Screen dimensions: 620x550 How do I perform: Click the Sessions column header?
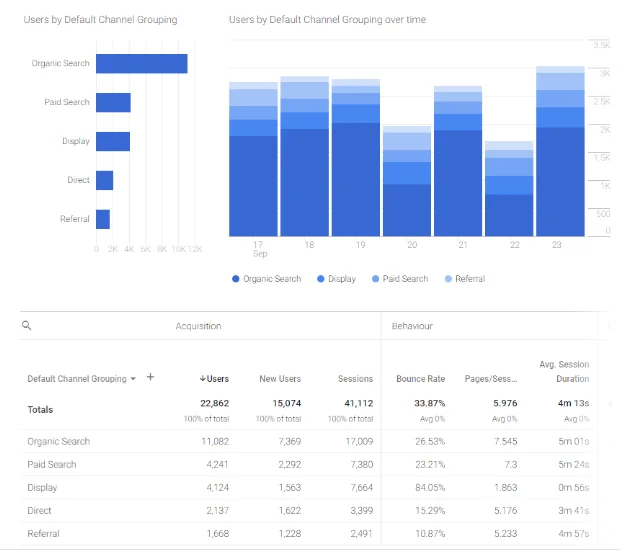[x=355, y=379]
